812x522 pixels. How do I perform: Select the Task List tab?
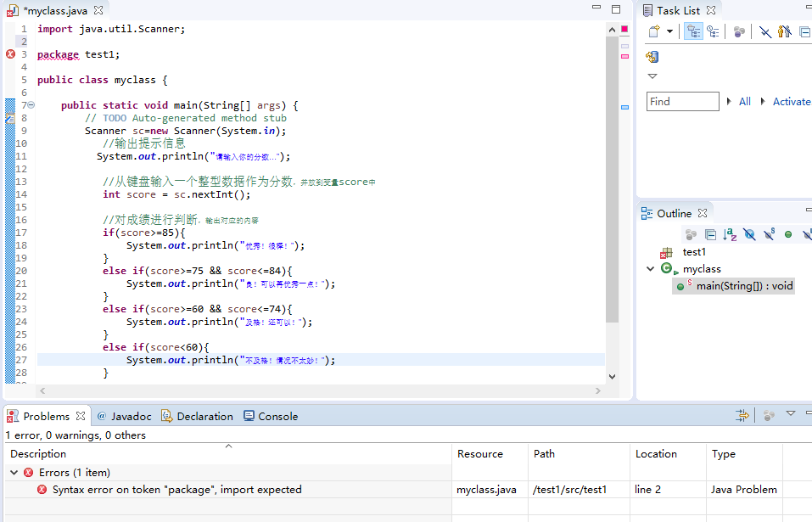tap(679, 10)
